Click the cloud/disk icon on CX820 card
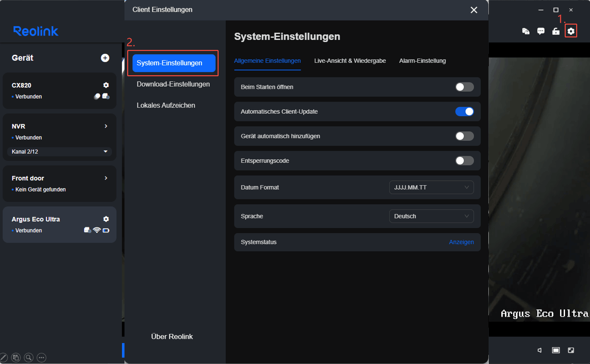Image resolution: width=590 pixels, height=364 pixels. [97, 96]
